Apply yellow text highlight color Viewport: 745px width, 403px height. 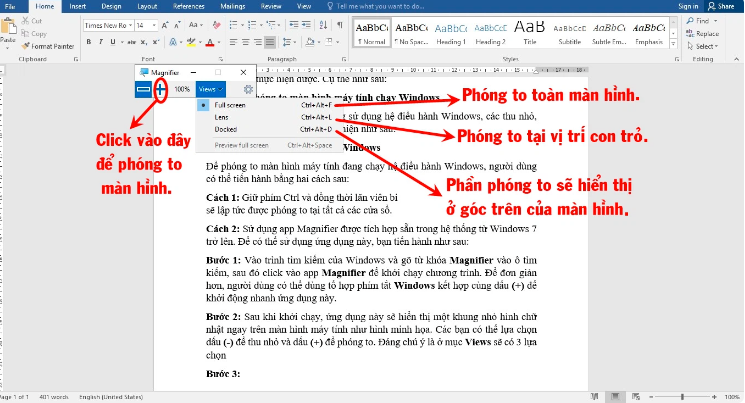click(x=191, y=42)
